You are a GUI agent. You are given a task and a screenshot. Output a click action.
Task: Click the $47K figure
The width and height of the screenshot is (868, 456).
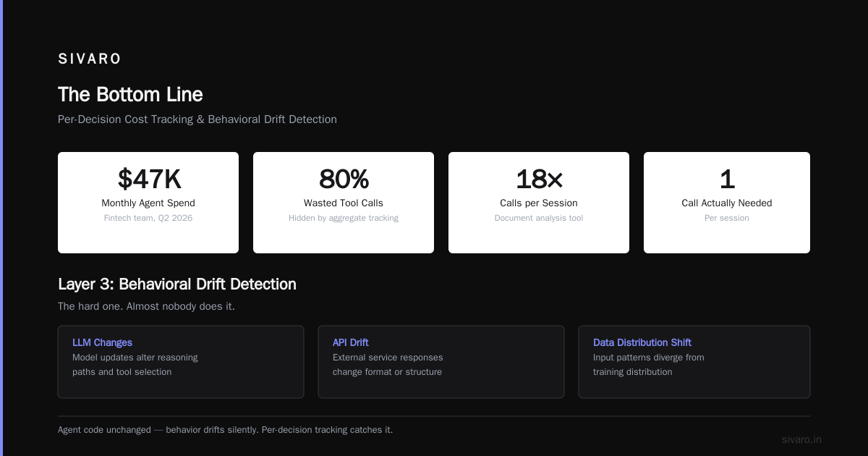(x=149, y=179)
